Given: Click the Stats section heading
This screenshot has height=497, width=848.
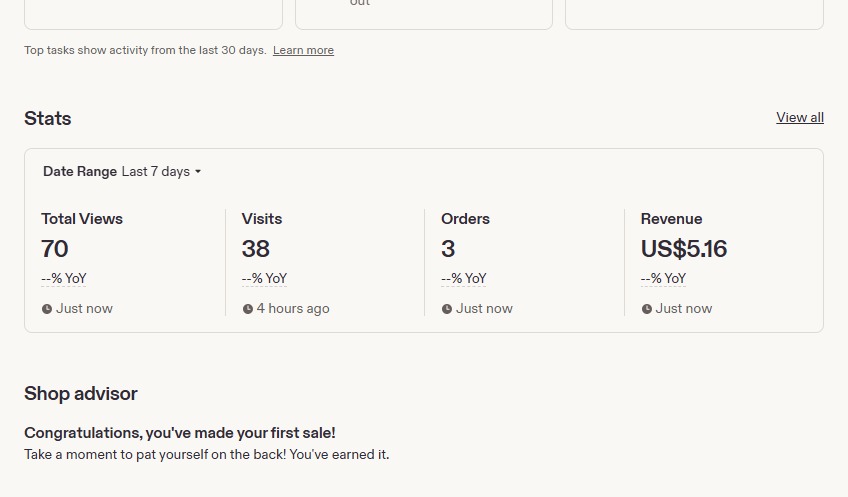Looking at the screenshot, I should tap(48, 118).
